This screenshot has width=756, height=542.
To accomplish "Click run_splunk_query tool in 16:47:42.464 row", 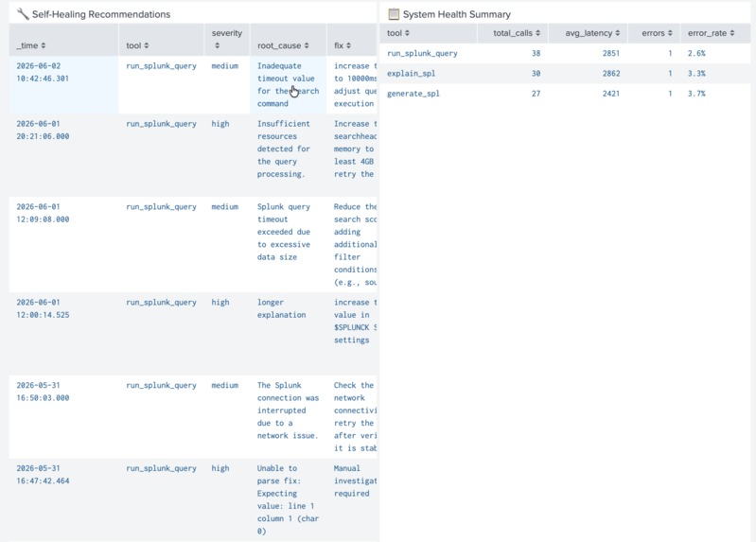I will coord(161,467).
